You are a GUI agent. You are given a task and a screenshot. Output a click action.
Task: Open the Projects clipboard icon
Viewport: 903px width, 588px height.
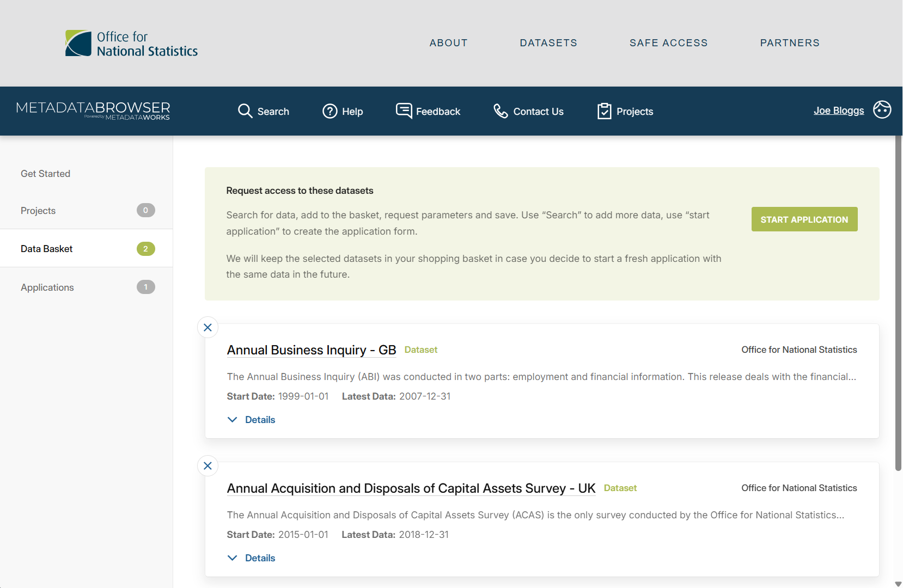point(604,111)
